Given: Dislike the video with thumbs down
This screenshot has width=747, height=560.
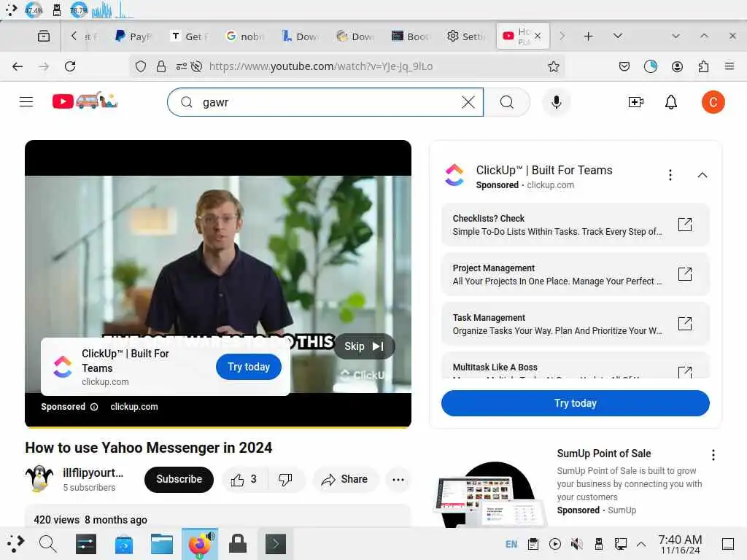Looking at the screenshot, I should pos(285,480).
